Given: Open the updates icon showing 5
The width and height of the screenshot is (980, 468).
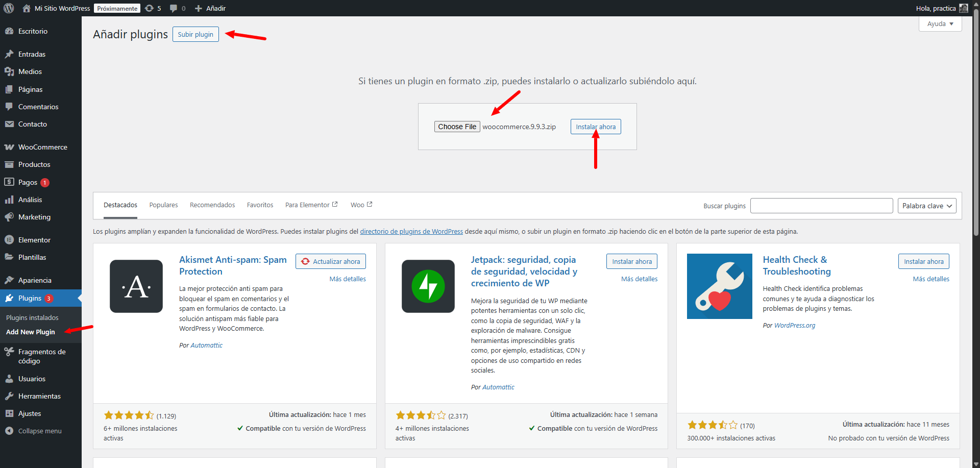Looking at the screenshot, I should click(x=153, y=8).
